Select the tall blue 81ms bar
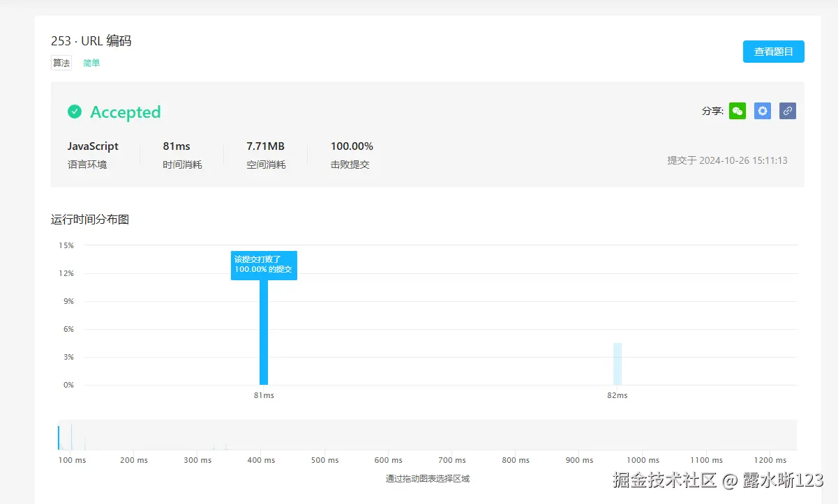838x504 pixels. click(x=264, y=332)
